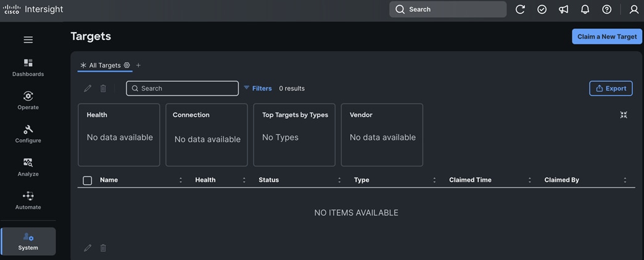Click the Cisco Intersight logo
Screen dimensions: 644x260
pos(33,9)
